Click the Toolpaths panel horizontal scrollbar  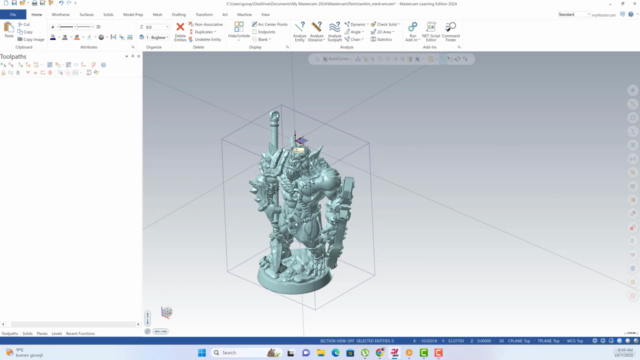pos(71,324)
